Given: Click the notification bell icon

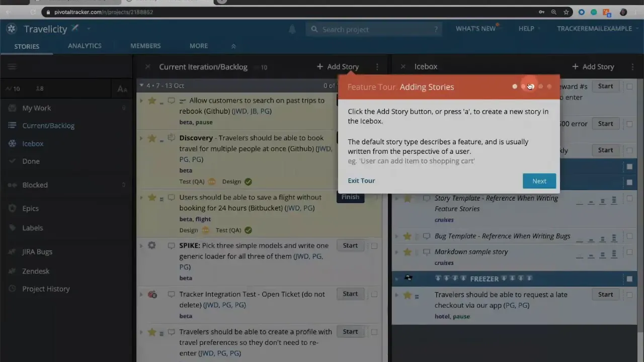Looking at the screenshot, I should tap(292, 29).
